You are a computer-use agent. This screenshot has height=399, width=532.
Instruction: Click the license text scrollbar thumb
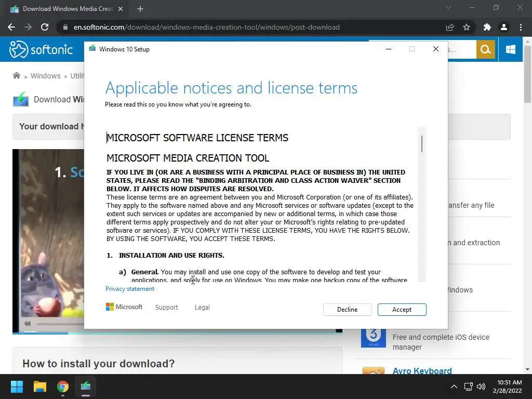pyautogui.click(x=422, y=143)
